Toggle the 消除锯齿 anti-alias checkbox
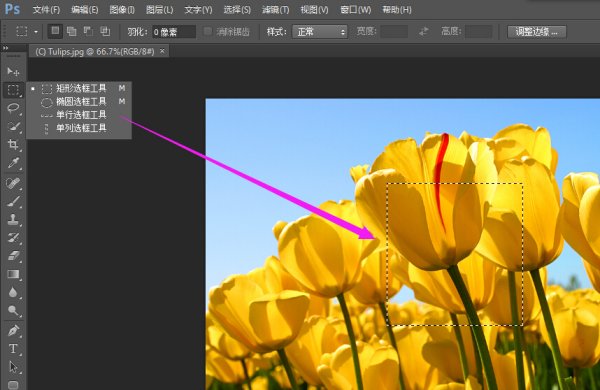Image resolution: width=600 pixels, height=390 pixels. pyautogui.click(x=208, y=31)
